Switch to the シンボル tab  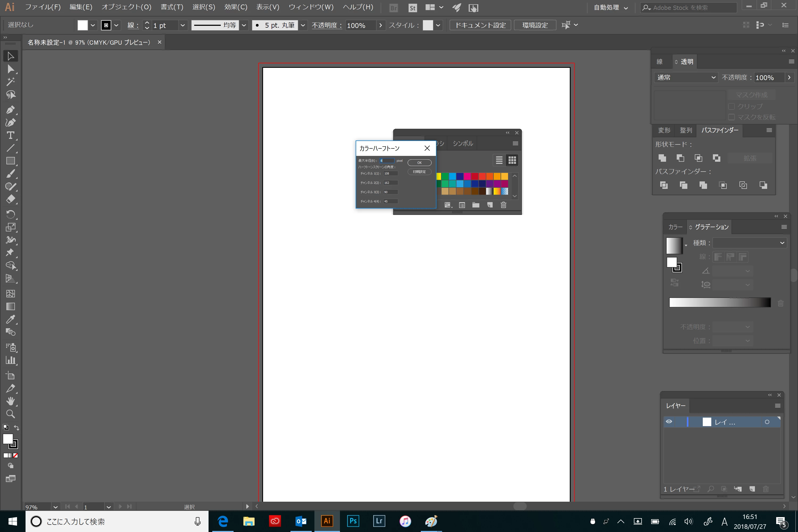[x=463, y=144]
